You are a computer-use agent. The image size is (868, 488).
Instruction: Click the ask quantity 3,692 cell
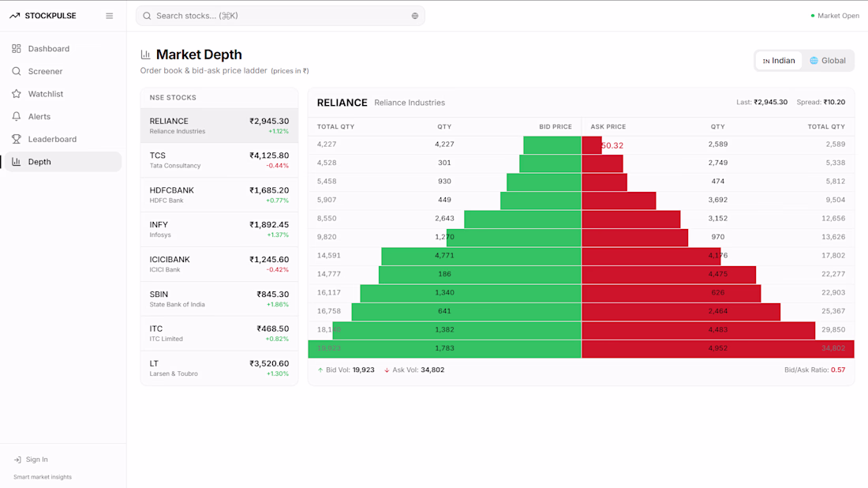(717, 200)
